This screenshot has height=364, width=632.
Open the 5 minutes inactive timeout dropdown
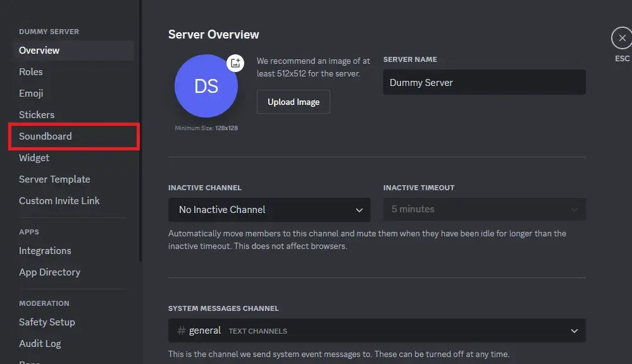484,209
